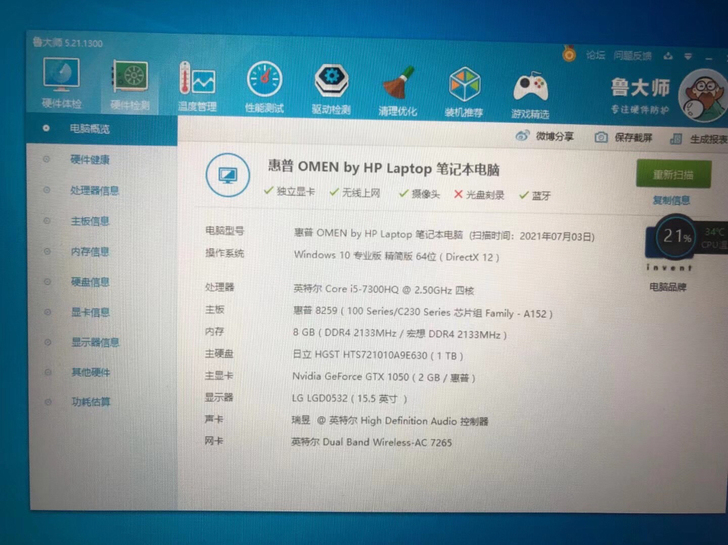Click the 蓝牙 feature check
Screen dimensions: 728x545
(x=535, y=195)
